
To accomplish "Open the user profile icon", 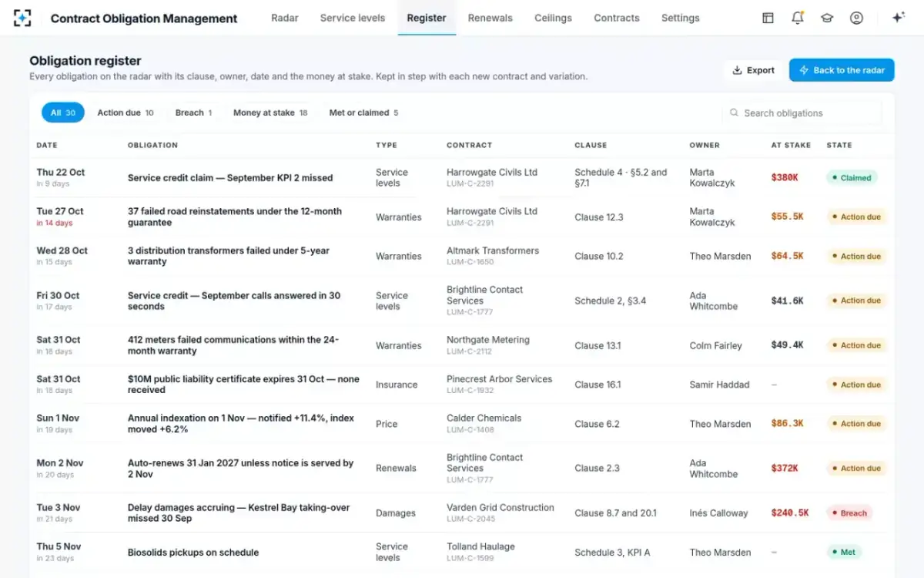I will coord(856,18).
